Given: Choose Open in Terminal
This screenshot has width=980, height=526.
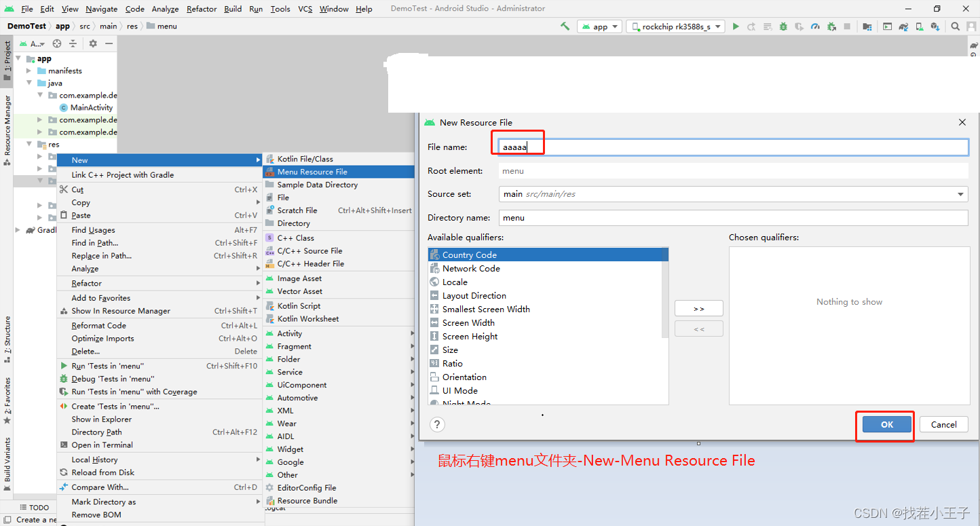Looking at the screenshot, I should point(160,445).
